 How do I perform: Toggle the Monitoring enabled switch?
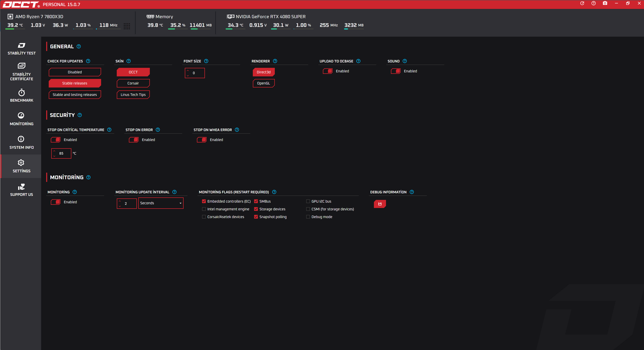pyautogui.click(x=56, y=202)
